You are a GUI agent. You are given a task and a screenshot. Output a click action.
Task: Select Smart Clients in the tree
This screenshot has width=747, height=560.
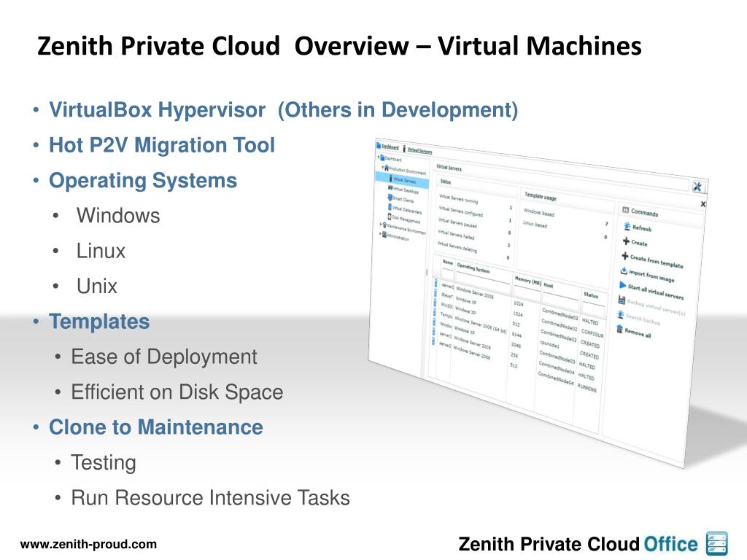coord(403,200)
